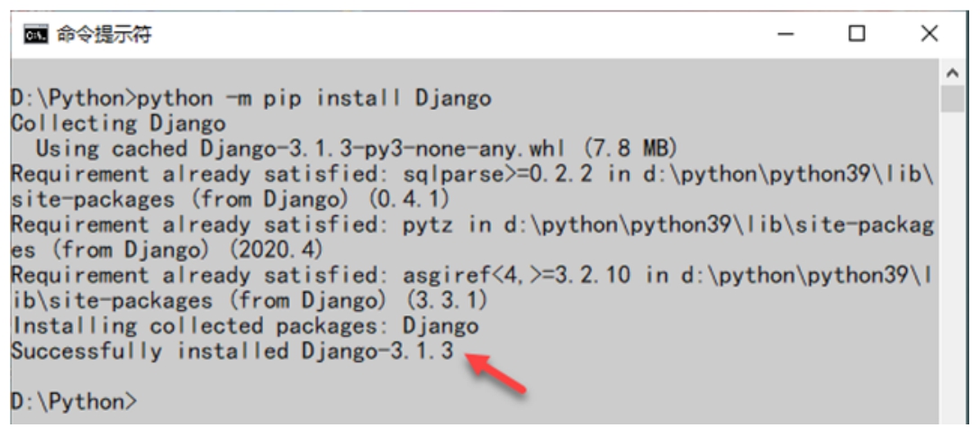
Task: Click the scrollbar up arrow
Action: (x=953, y=71)
